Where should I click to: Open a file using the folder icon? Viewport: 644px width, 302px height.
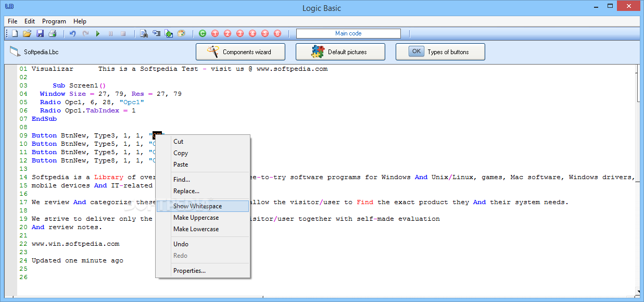pos(27,33)
